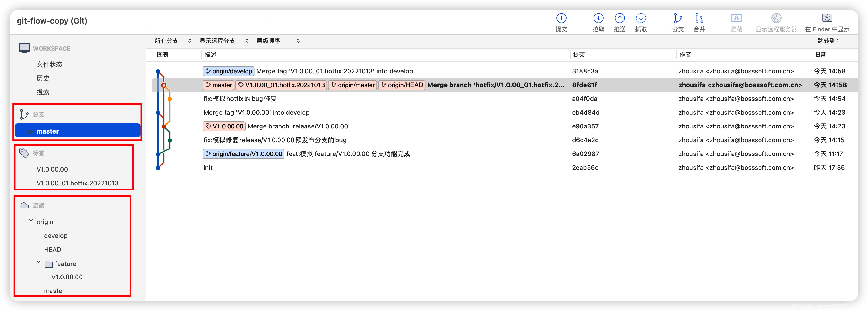
Task: Click the origin/HEAD branch label
Action: coord(402,85)
